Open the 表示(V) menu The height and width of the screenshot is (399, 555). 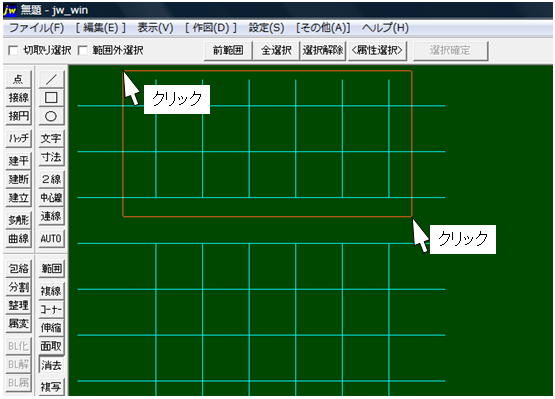155,28
